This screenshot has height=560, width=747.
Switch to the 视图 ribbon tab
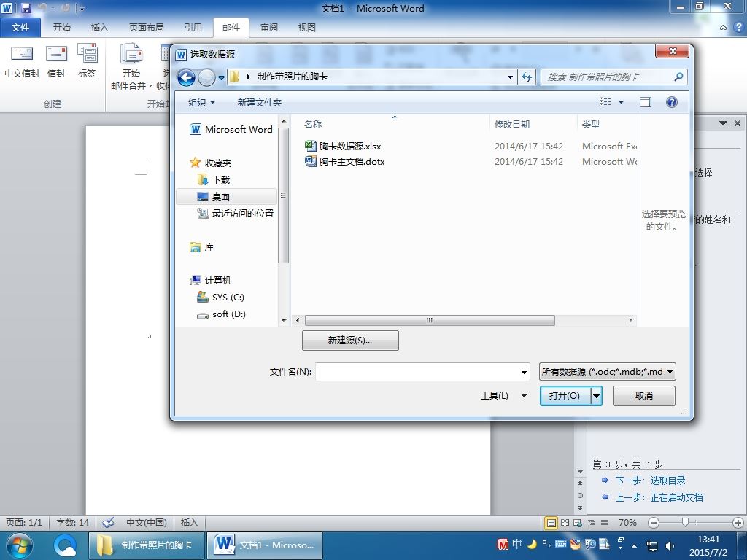tap(307, 28)
